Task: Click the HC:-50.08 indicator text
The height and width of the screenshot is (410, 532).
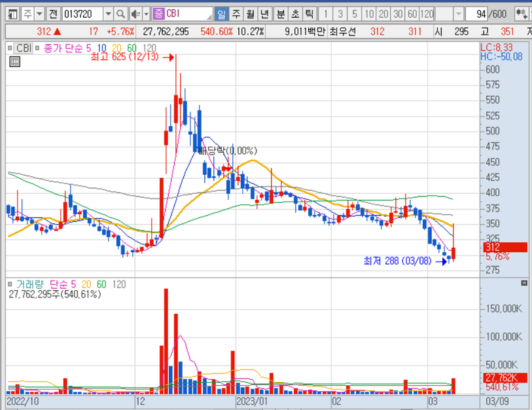Action: (501, 57)
